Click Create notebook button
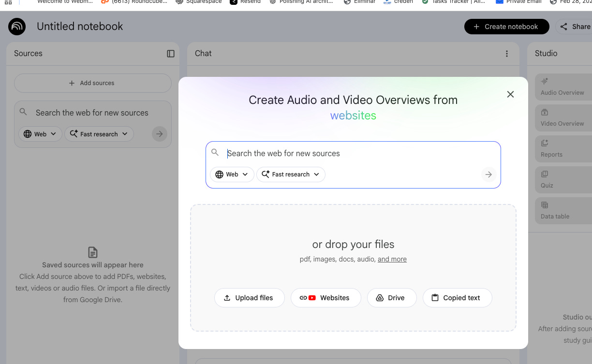592x364 pixels. [x=506, y=27]
